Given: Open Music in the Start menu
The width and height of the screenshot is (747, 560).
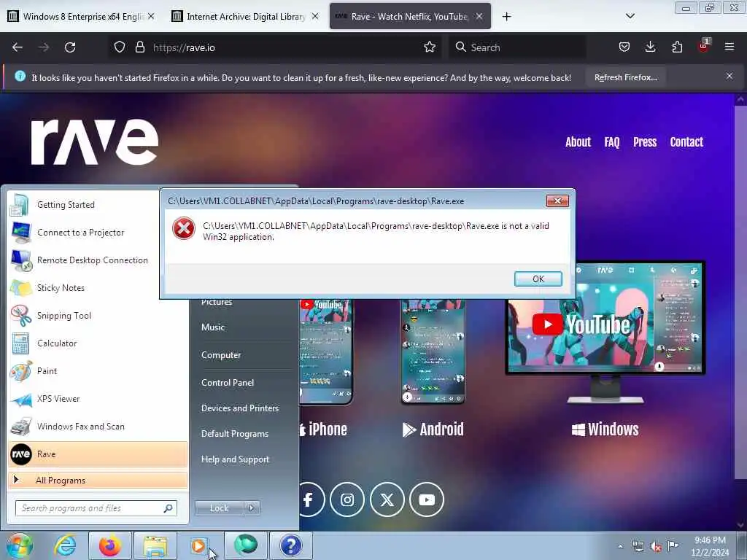Looking at the screenshot, I should point(213,327).
